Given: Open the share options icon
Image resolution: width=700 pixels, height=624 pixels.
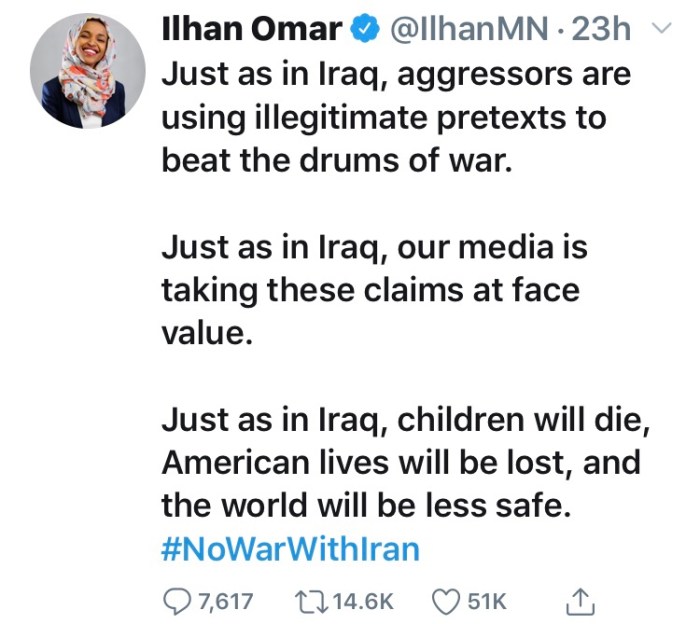Looking at the screenshot, I should point(579,600).
